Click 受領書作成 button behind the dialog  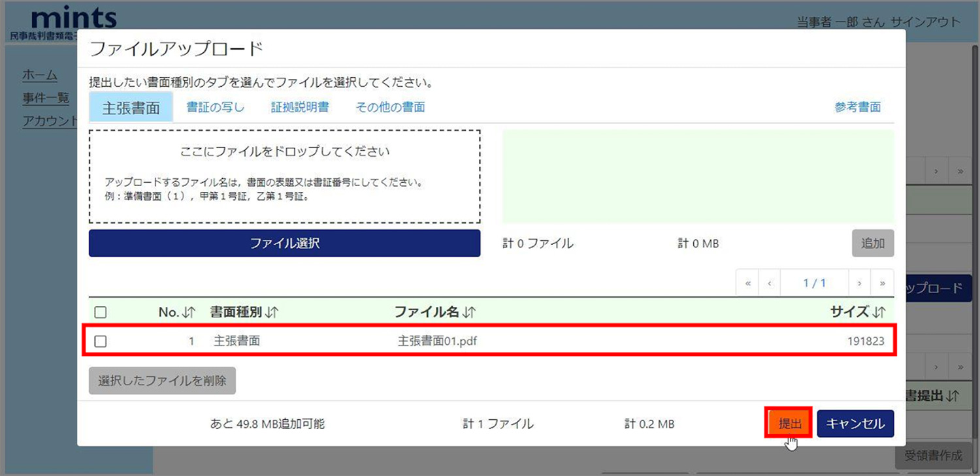[x=933, y=456]
